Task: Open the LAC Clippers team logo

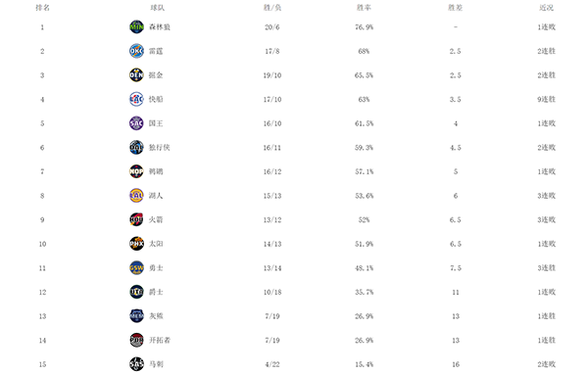Action: coord(136,99)
